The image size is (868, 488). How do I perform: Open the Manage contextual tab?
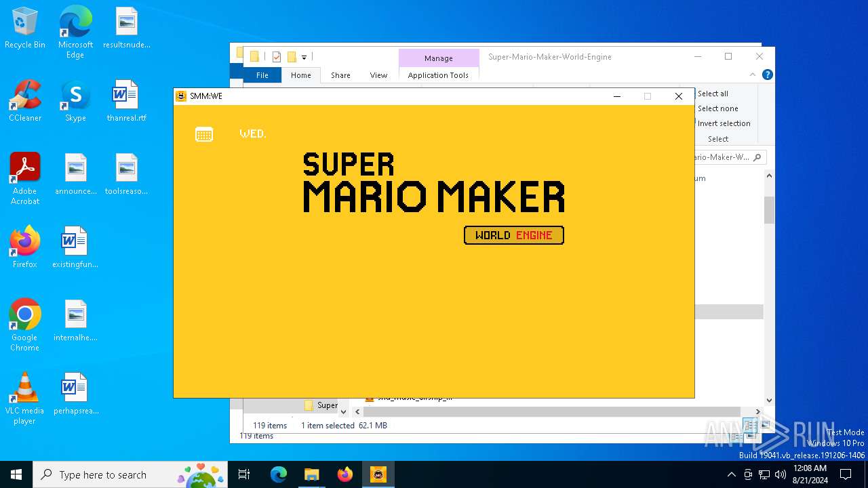(438, 58)
